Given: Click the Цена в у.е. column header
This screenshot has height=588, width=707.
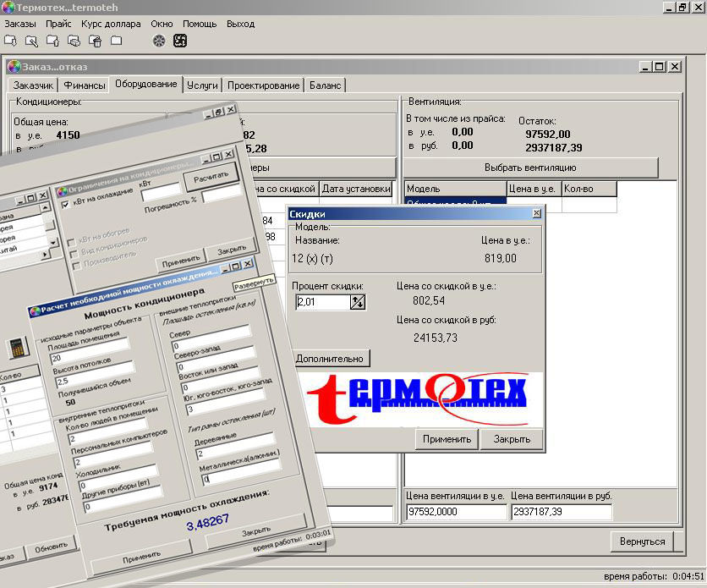Looking at the screenshot, I should [534, 189].
